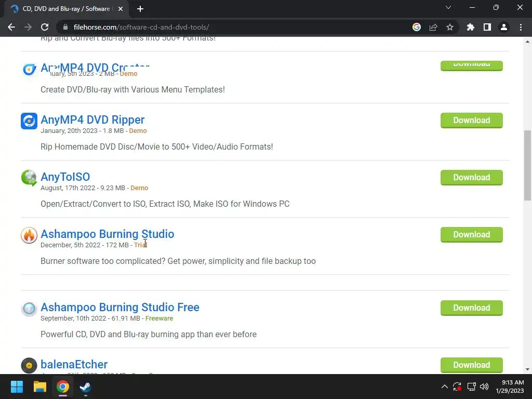Viewport: 532px width, 399px height.
Task: Click the Demo label under AnyMP4 DVD Ripper
Action: (138, 130)
